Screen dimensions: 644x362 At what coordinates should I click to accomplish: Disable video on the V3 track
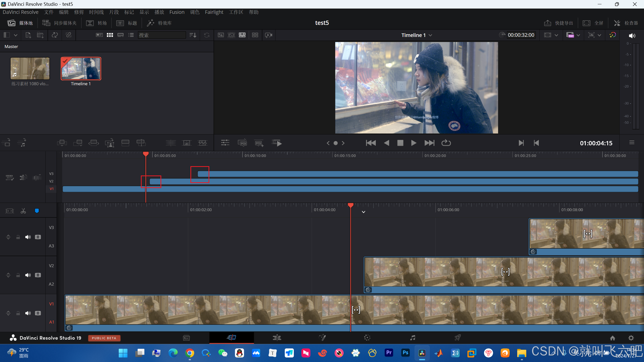(x=38, y=237)
